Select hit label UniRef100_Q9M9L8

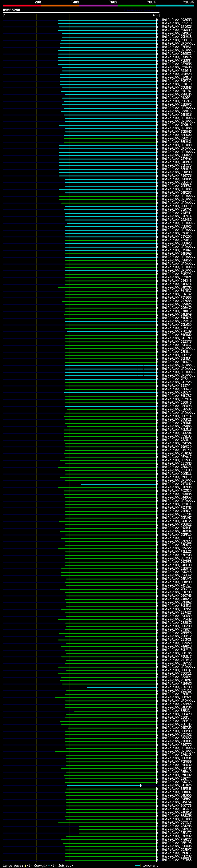click(177, 37)
